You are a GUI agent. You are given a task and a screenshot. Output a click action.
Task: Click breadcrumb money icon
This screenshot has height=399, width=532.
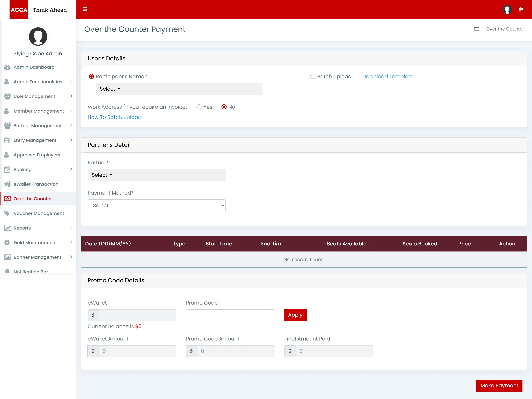(x=476, y=29)
